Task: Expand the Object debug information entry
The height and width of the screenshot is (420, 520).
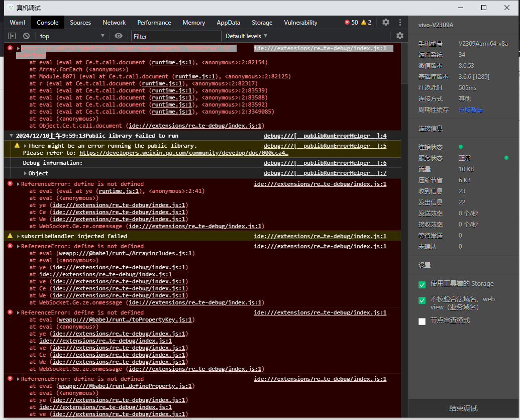Action: [x=25, y=173]
